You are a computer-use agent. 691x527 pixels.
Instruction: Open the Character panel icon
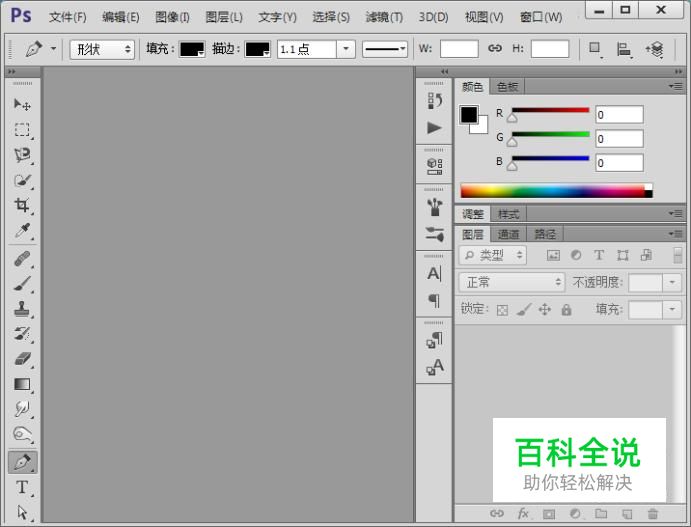click(435, 274)
